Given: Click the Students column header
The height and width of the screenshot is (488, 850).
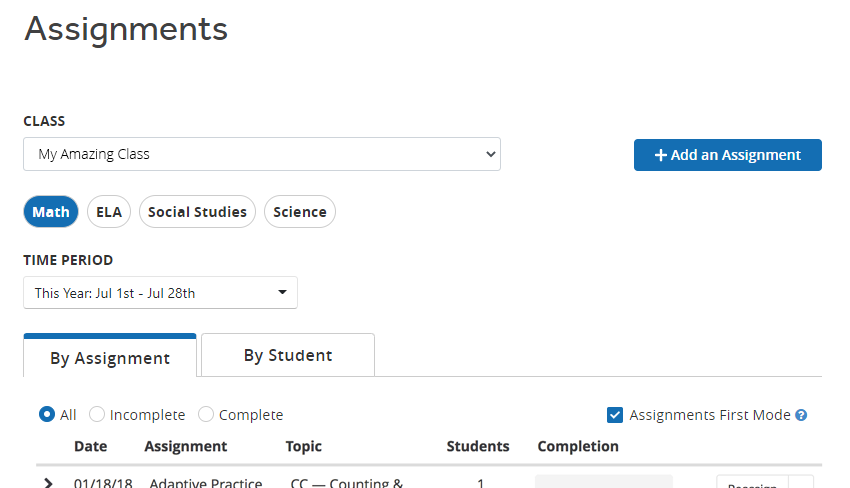Looking at the screenshot, I should (x=478, y=446).
